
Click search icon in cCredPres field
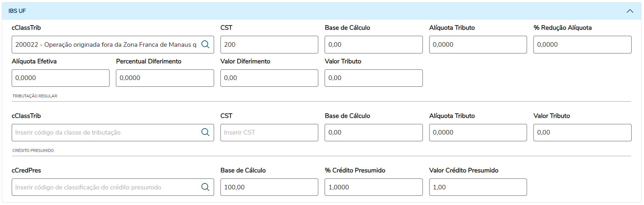[x=205, y=187]
